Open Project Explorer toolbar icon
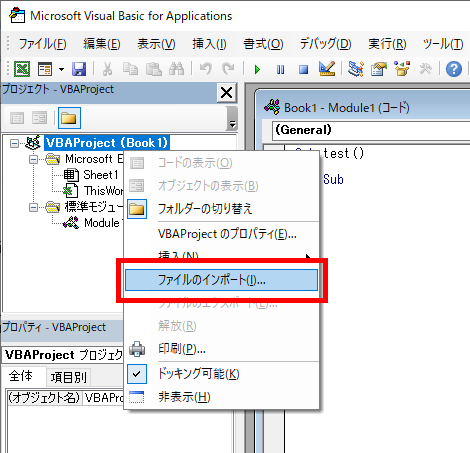The width and height of the screenshot is (470, 453). (355, 69)
